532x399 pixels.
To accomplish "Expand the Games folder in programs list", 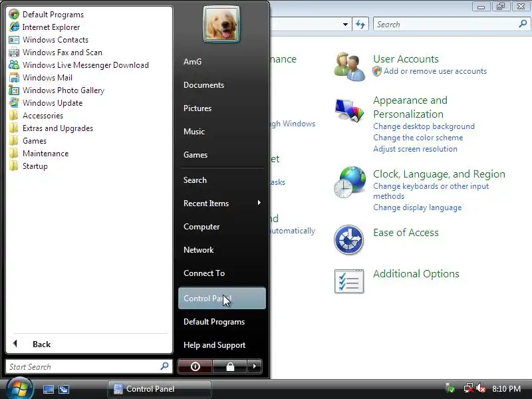I will (28, 141).
